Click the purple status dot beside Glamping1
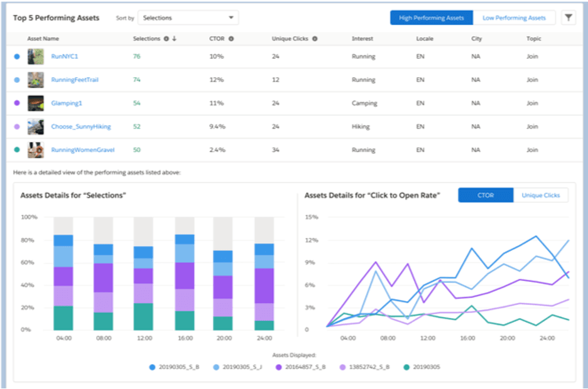 click(17, 103)
